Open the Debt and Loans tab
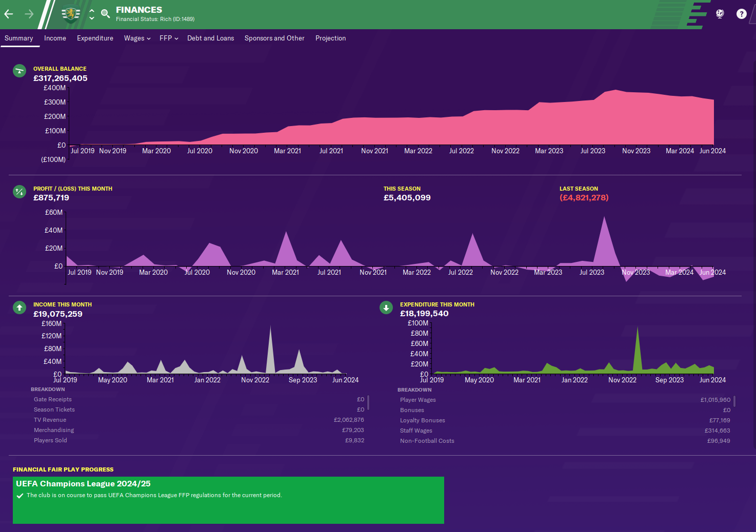Image resolution: width=756 pixels, height=532 pixels. click(x=210, y=38)
